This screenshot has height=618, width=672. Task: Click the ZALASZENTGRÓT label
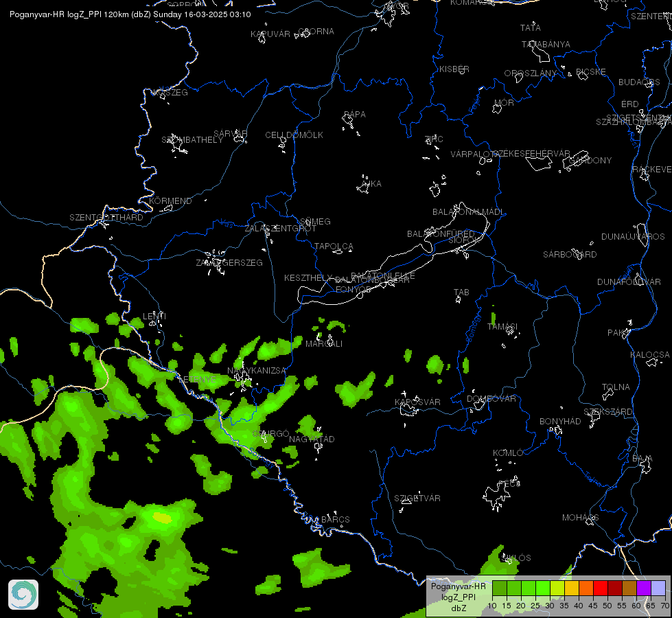tap(280, 229)
